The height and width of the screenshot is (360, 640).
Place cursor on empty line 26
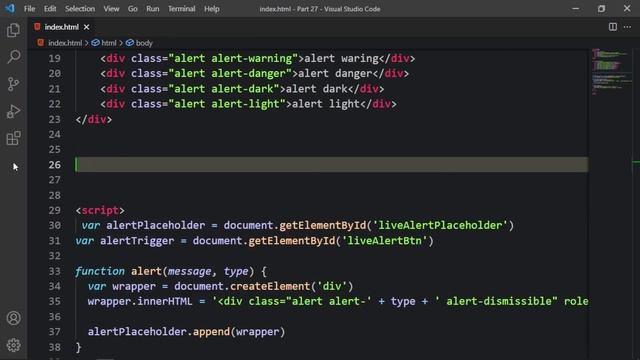click(331, 164)
